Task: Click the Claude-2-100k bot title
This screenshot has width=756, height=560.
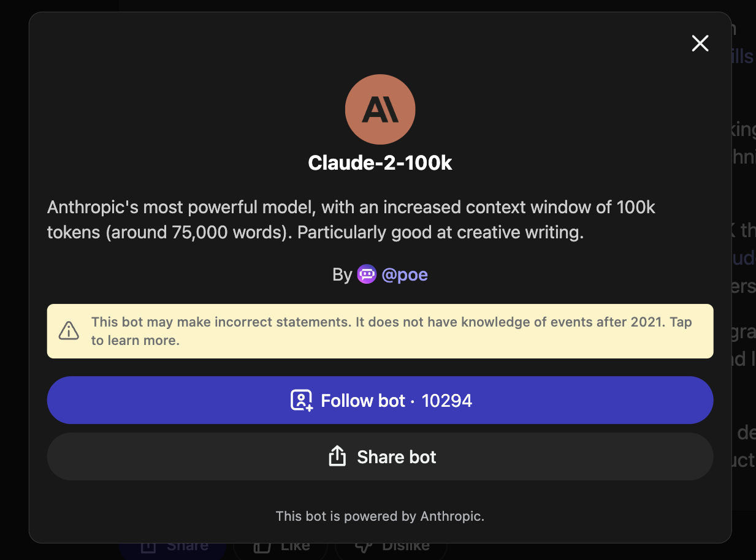Action: tap(380, 163)
